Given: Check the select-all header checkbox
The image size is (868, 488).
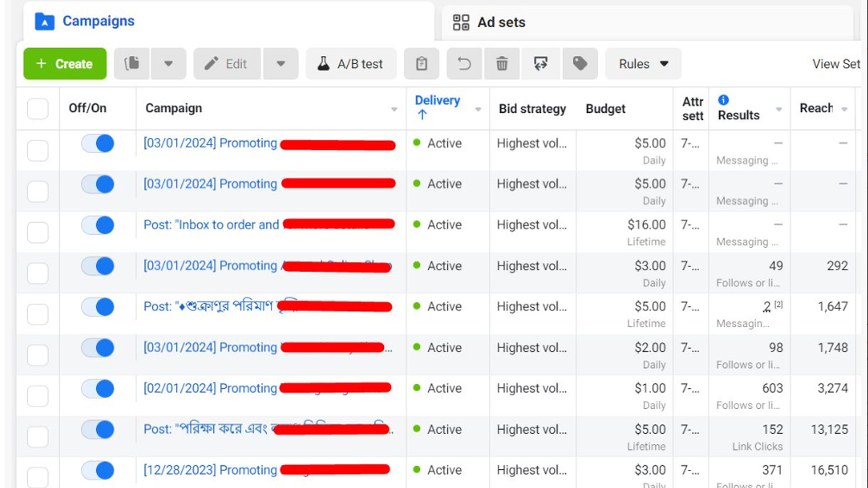Looking at the screenshot, I should click(x=38, y=108).
